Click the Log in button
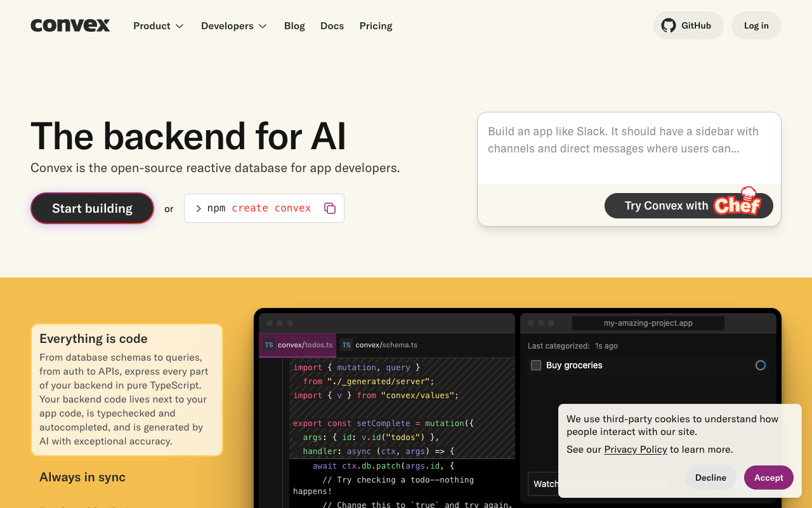Screen dimensions: 812x508 pos(756,25)
